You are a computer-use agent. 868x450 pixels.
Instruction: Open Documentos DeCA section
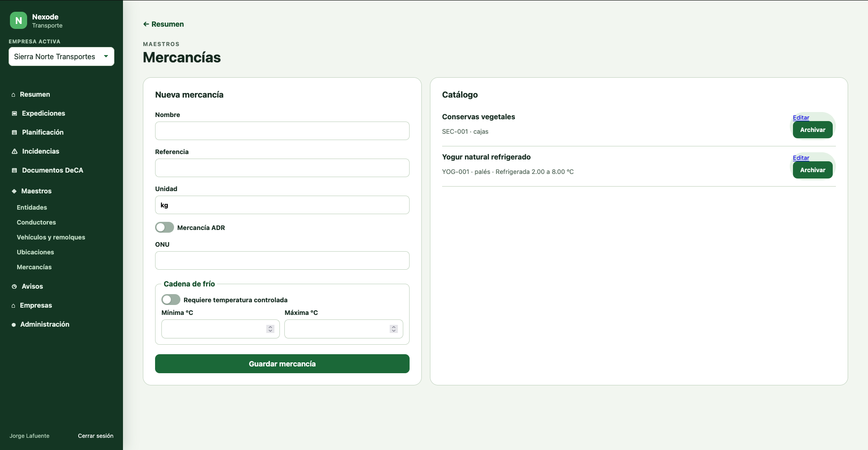[x=52, y=170]
